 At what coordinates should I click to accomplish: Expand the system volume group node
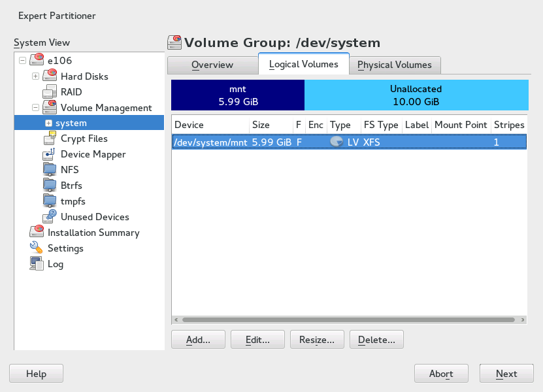[x=48, y=123]
